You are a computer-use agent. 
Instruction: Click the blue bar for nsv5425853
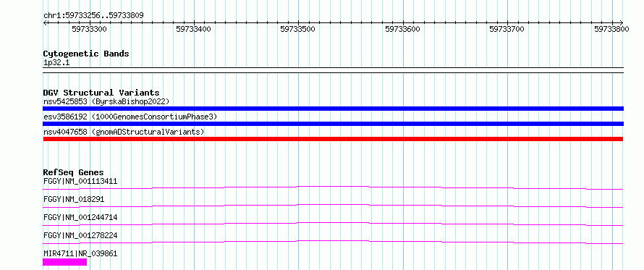click(x=333, y=109)
